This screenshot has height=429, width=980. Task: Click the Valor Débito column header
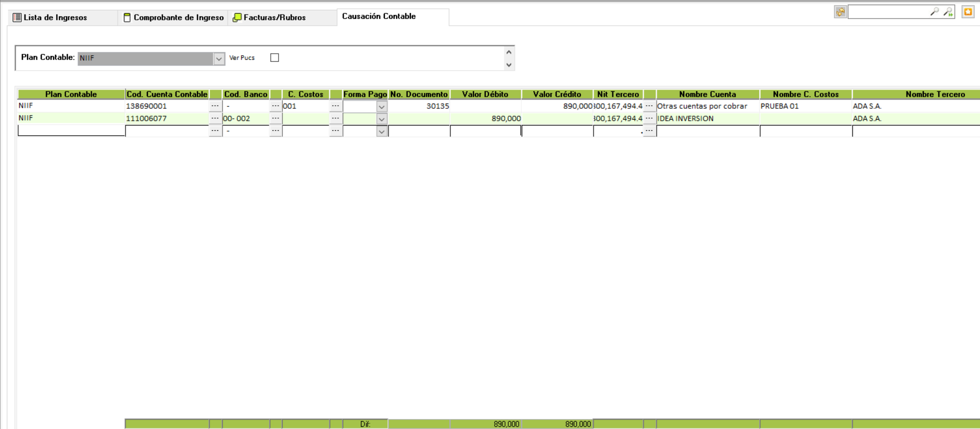click(485, 94)
